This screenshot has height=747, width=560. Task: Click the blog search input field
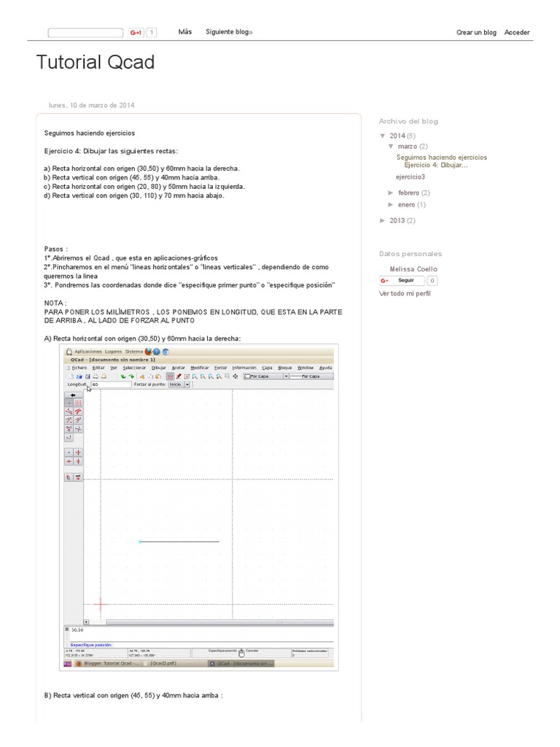(86, 32)
